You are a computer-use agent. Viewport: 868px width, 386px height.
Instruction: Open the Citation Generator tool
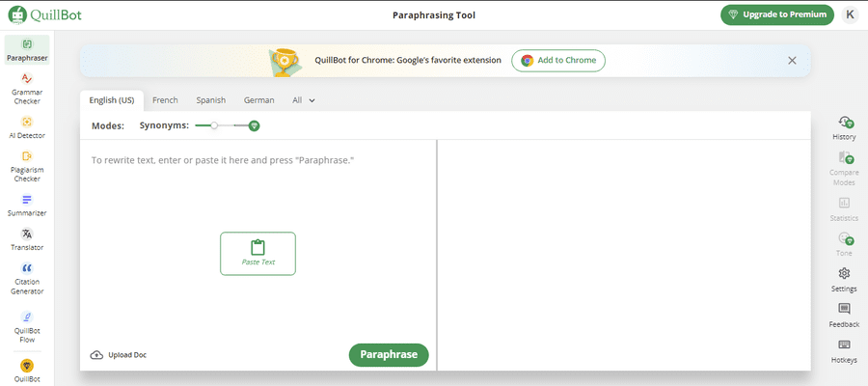(x=27, y=279)
